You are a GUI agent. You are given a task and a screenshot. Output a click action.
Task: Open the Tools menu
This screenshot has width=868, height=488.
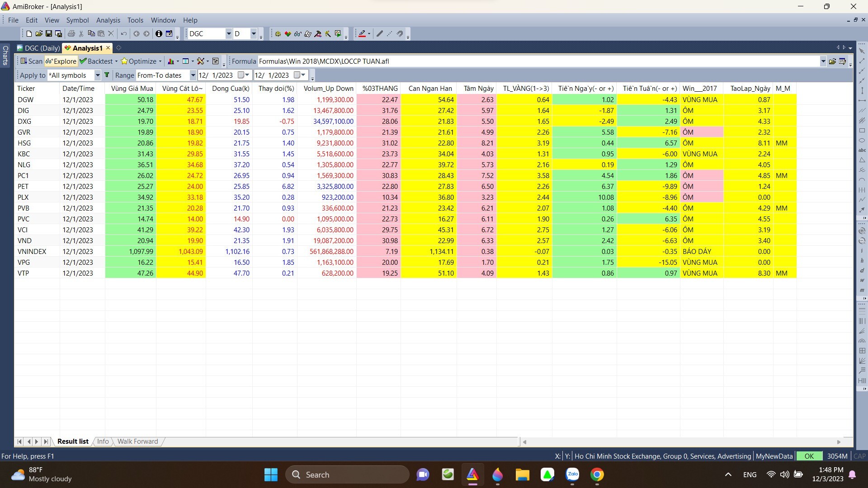point(135,20)
